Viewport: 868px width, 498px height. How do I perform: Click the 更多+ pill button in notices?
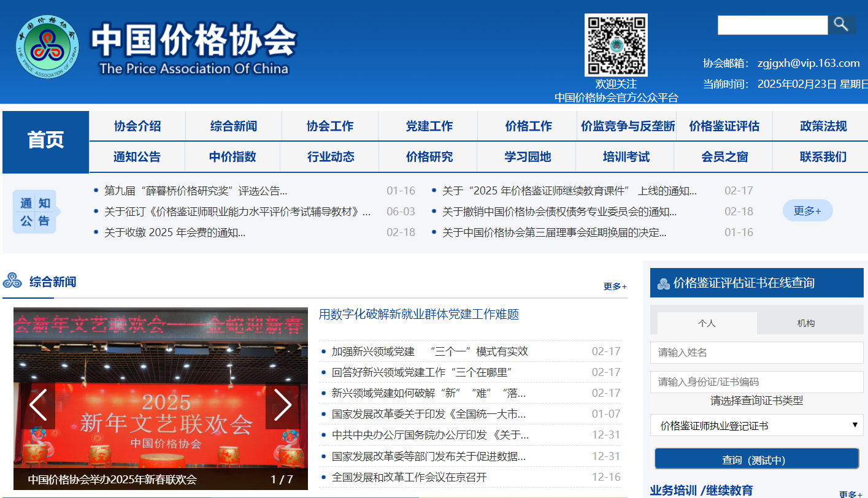click(807, 210)
